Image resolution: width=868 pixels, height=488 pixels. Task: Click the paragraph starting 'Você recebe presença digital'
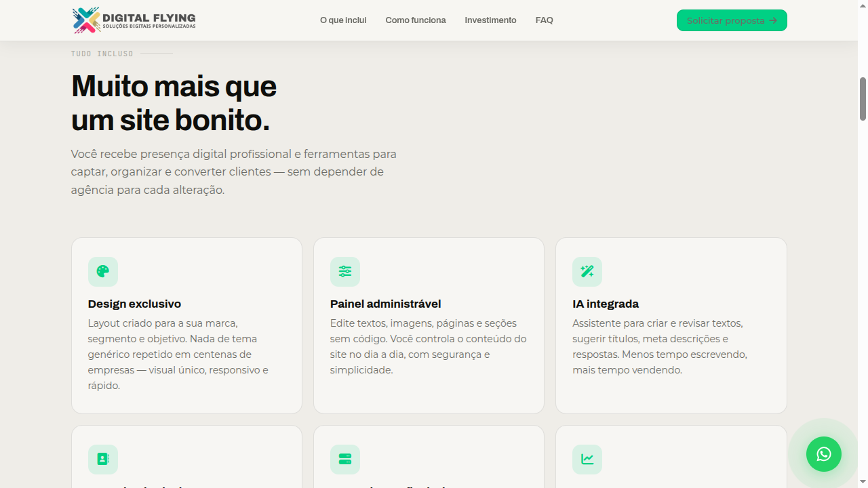(234, 172)
